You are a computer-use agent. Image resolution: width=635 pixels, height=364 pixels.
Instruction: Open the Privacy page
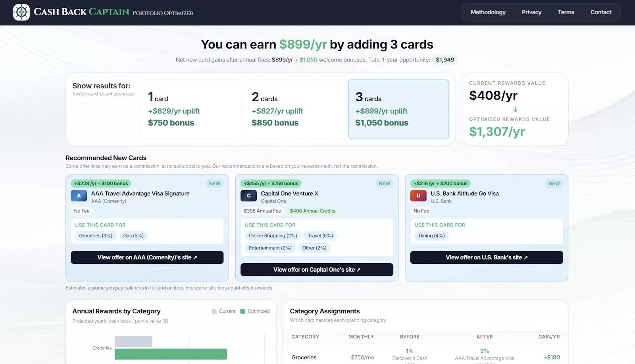click(532, 12)
